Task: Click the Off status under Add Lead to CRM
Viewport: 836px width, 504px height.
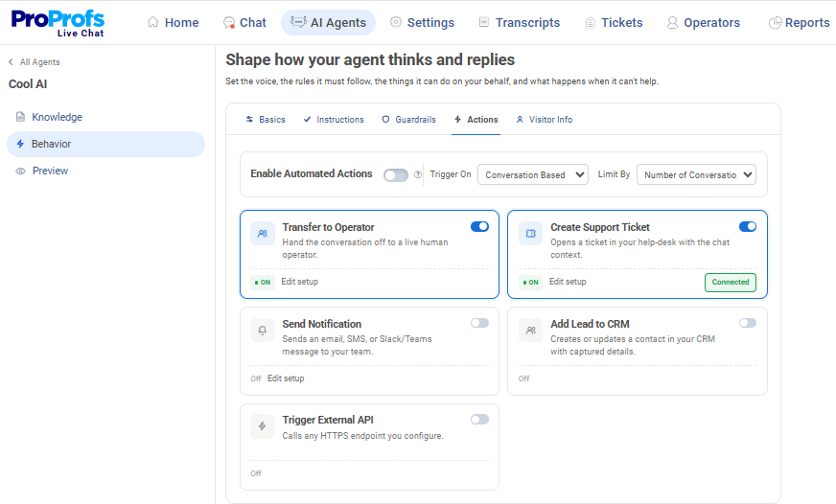Action: (x=524, y=378)
